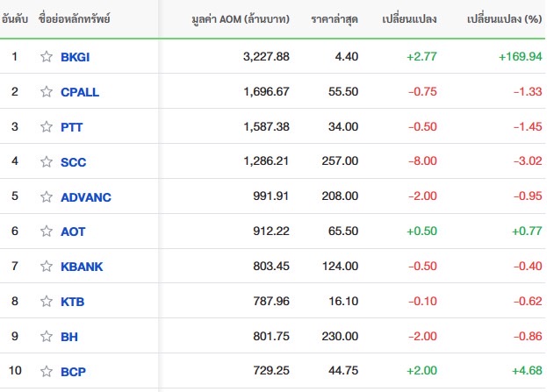Sort by เปลี่ยนแปลง (%) column header
This screenshot has height=392, width=547.
[x=505, y=18]
